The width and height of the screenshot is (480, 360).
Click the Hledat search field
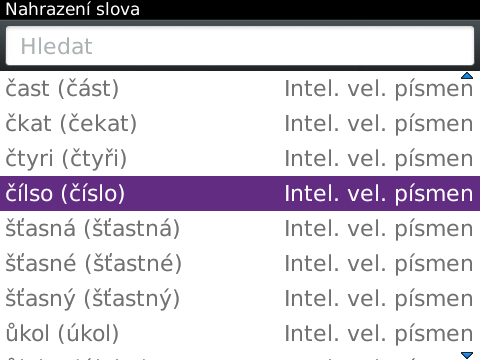tap(240, 46)
